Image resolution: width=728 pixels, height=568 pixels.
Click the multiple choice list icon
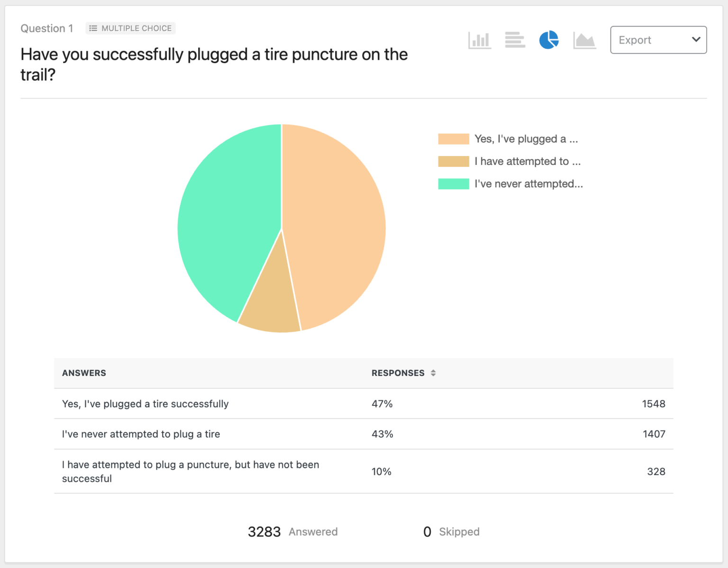(x=93, y=28)
